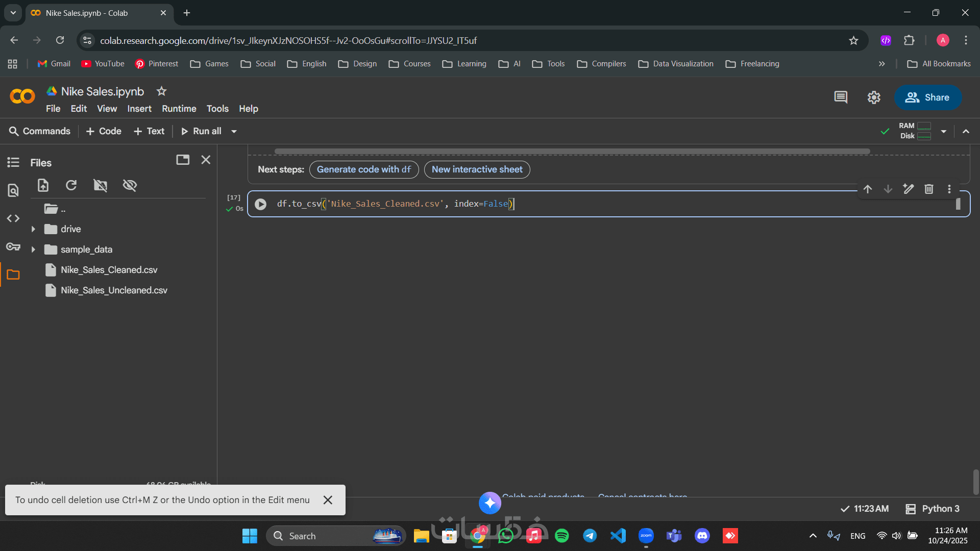Expand the sample_data folder
Viewport: 980px width, 551px height.
tap(33, 249)
